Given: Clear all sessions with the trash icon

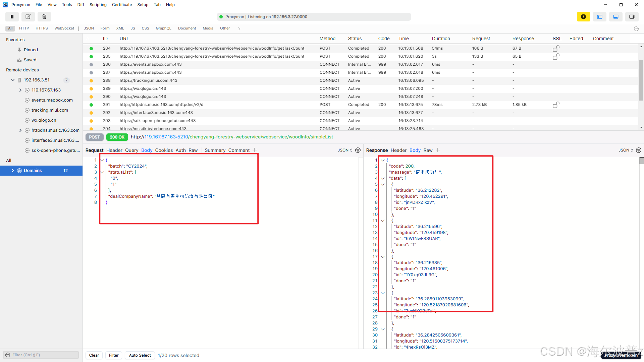Looking at the screenshot, I should (44, 16).
